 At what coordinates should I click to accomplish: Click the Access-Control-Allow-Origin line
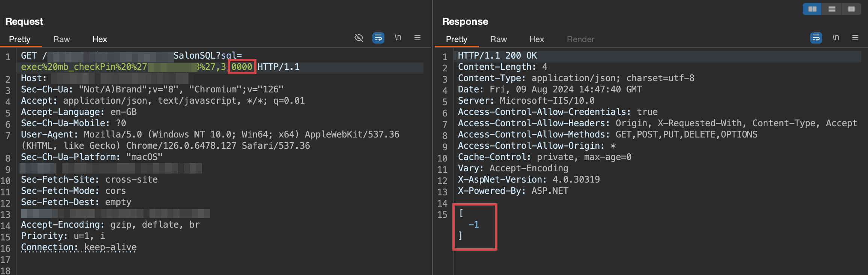coord(537,146)
